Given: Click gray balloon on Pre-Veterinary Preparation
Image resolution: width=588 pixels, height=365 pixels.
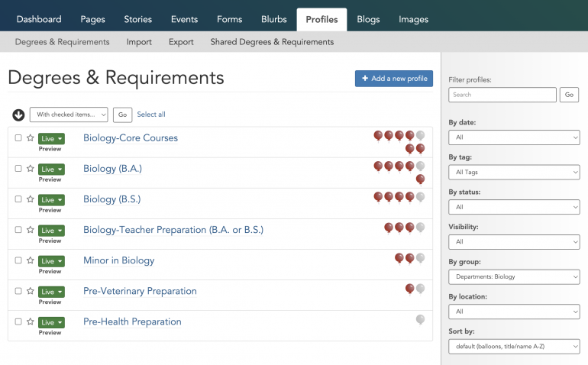Looking at the screenshot, I should [x=420, y=289].
